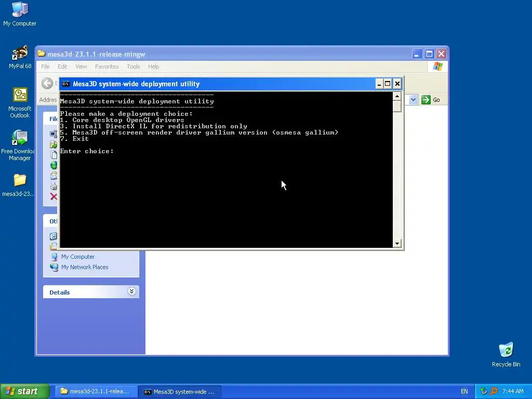Click the Explorer title bar folder icon
Screen dimensions: 532x399
point(42,54)
